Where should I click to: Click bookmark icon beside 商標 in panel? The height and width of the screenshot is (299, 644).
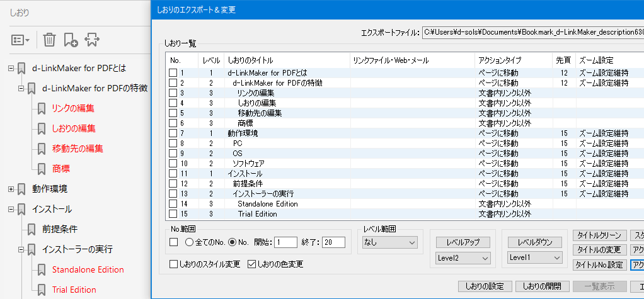[42, 169]
